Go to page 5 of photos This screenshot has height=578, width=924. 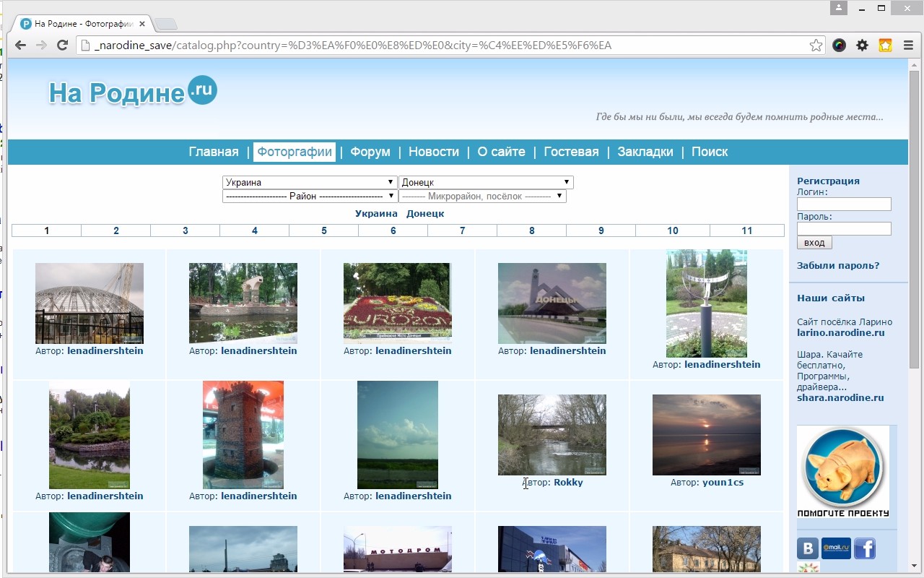(x=324, y=230)
